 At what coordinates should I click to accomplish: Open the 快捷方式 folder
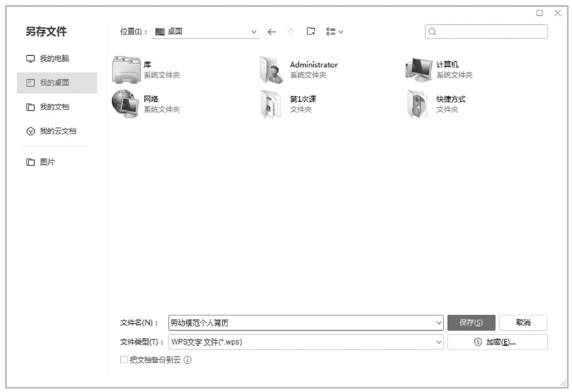(x=417, y=104)
